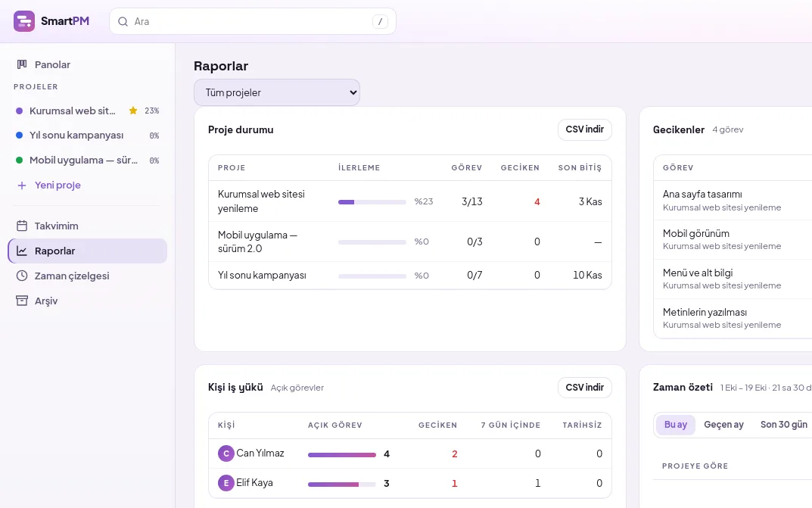Click the gold star beside Kurumsal web sit...

pyautogui.click(x=133, y=111)
